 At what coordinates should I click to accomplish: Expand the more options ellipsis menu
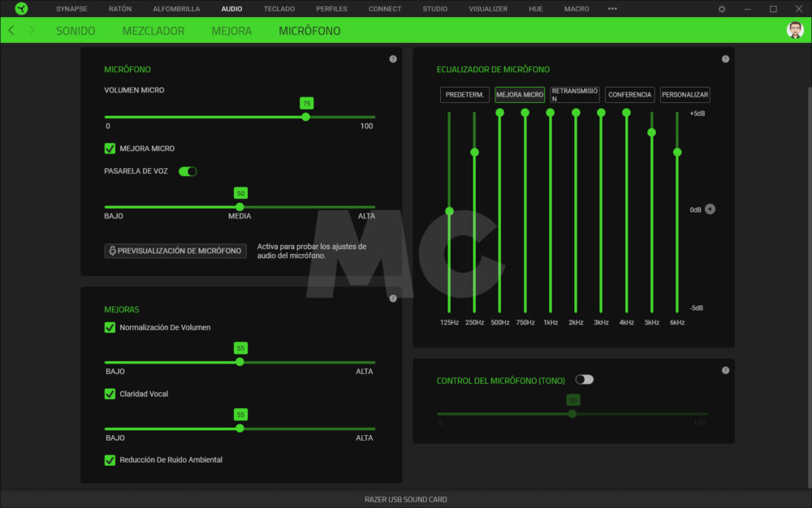coord(612,9)
